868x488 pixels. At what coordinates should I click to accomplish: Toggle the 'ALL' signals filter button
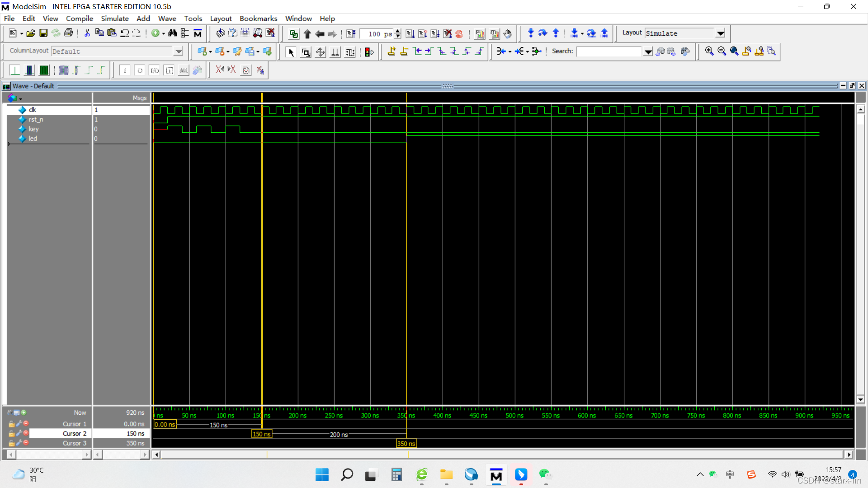[184, 70]
